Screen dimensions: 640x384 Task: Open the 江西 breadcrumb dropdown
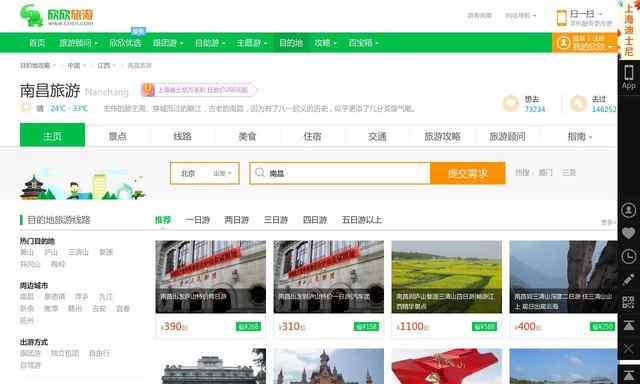point(107,66)
